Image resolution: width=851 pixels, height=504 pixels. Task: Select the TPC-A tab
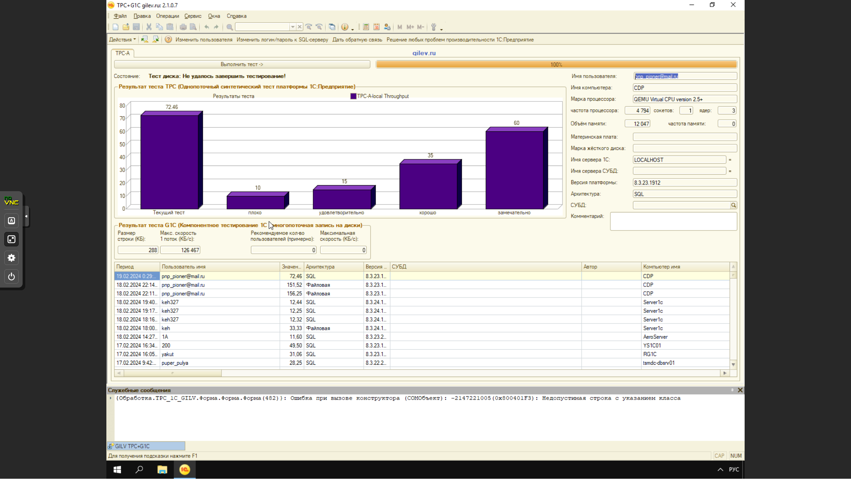[x=122, y=53]
